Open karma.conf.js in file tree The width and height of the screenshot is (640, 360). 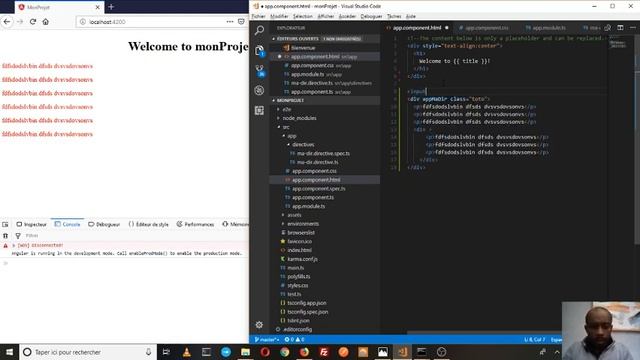[302, 259]
